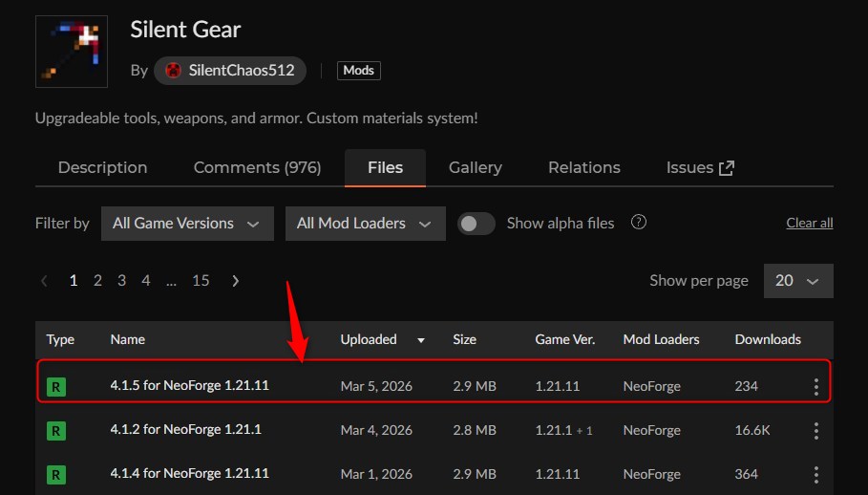
Task: Click the Silent Gear project title
Action: pos(185,30)
